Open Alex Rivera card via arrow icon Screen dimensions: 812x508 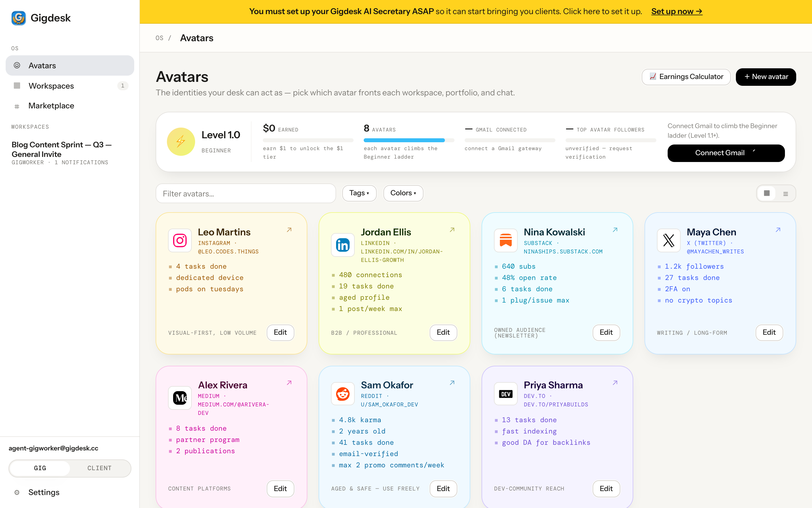pyautogui.click(x=289, y=383)
